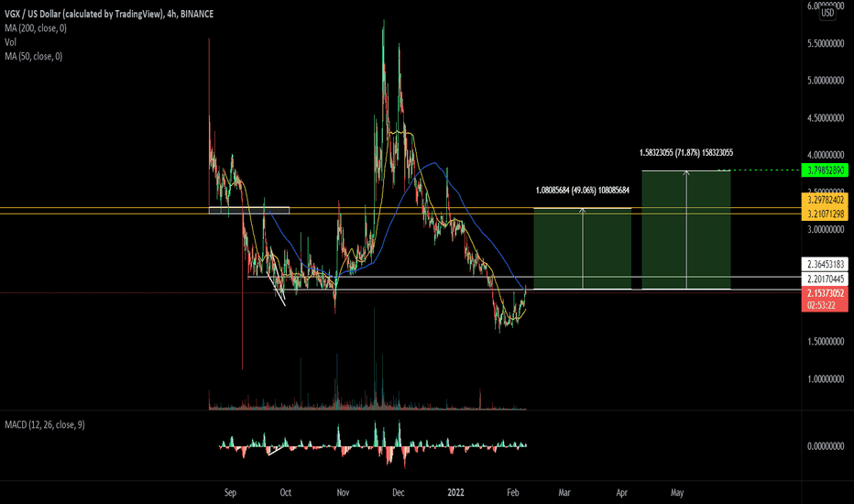Click the Dec label on time axis
The width and height of the screenshot is (854, 504).
coord(398,493)
